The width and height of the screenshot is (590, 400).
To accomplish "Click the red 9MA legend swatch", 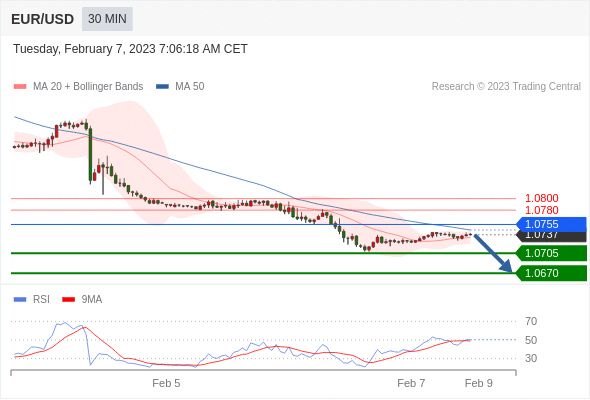I will tap(68, 300).
